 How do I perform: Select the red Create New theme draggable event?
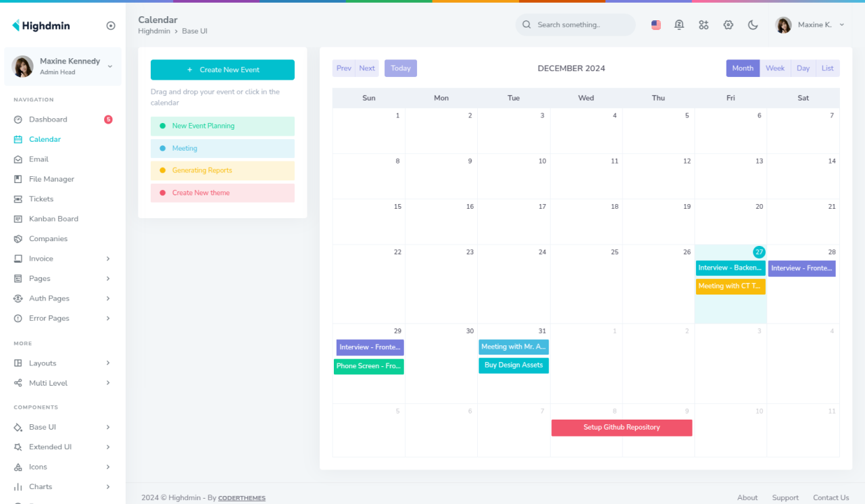click(222, 193)
